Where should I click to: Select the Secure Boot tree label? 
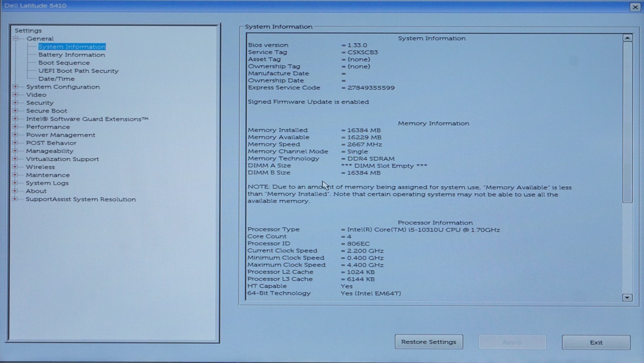pos(47,111)
